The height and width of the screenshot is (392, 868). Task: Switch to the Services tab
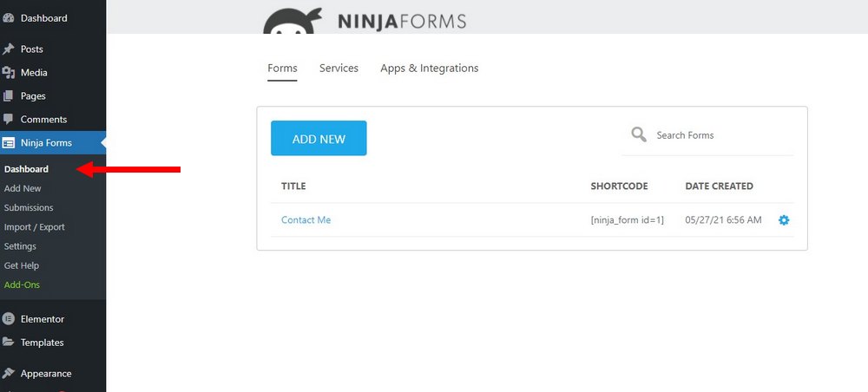[339, 69]
